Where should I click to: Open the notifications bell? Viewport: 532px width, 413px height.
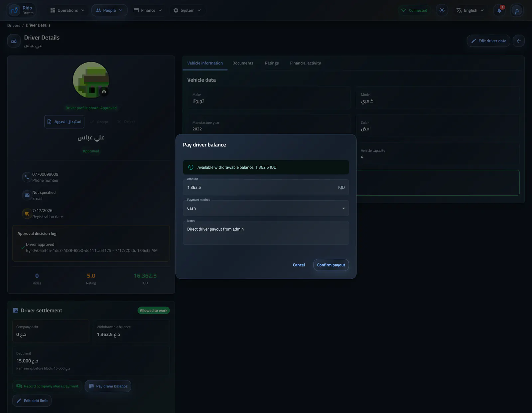(499, 10)
